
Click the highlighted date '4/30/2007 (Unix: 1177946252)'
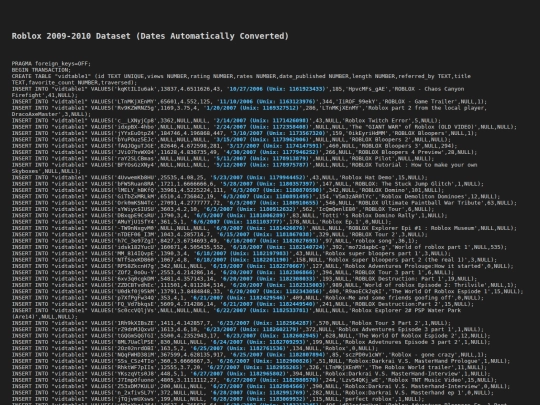[272, 152]
